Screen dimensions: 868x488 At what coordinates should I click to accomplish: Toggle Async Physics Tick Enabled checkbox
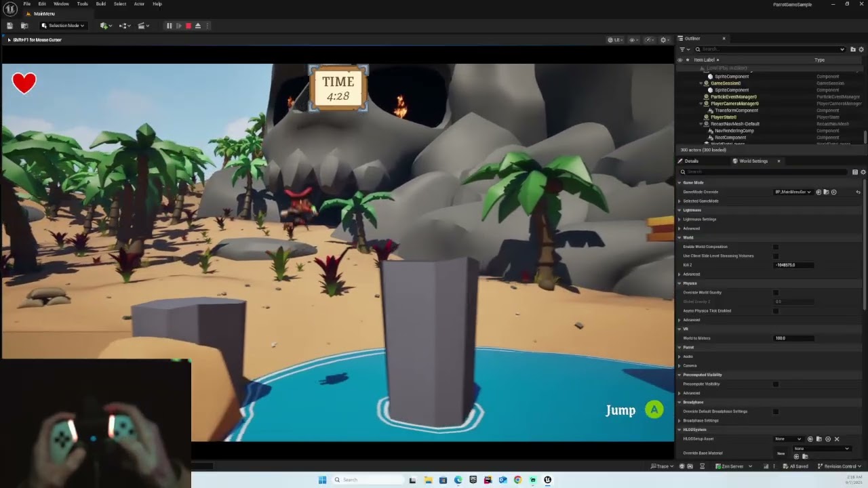point(776,311)
